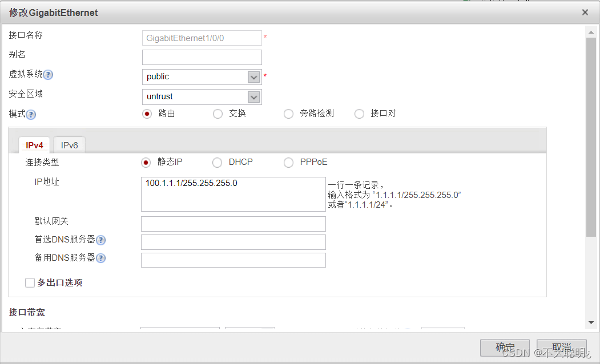Click the 安全区域 label
Screen dimensions: 600x364
26,94
